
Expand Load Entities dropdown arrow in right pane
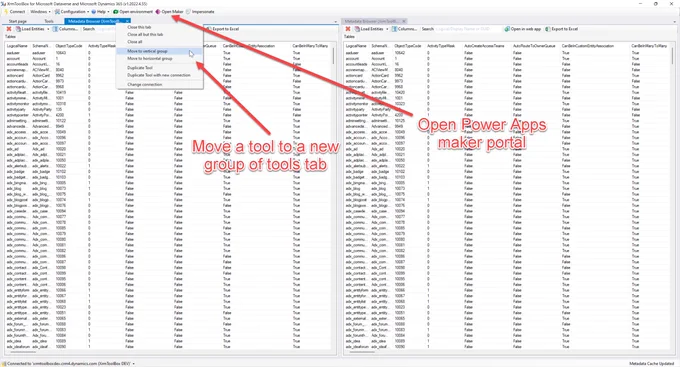click(387, 29)
